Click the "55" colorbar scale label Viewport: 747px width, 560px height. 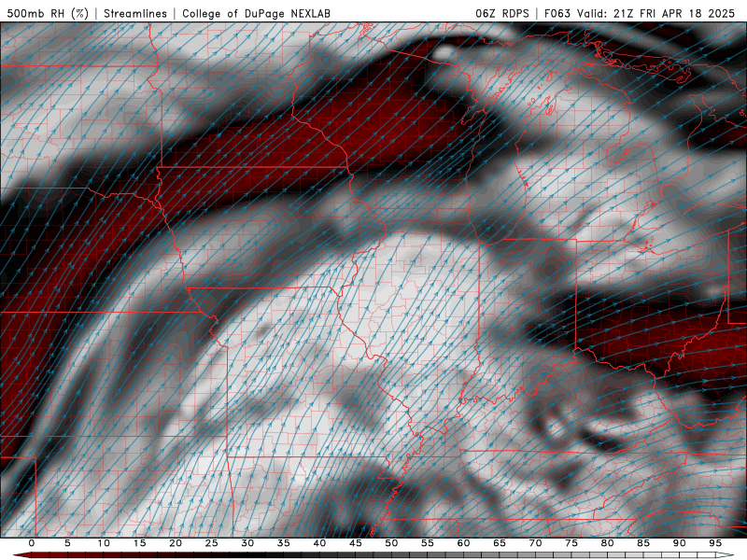coord(428,543)
